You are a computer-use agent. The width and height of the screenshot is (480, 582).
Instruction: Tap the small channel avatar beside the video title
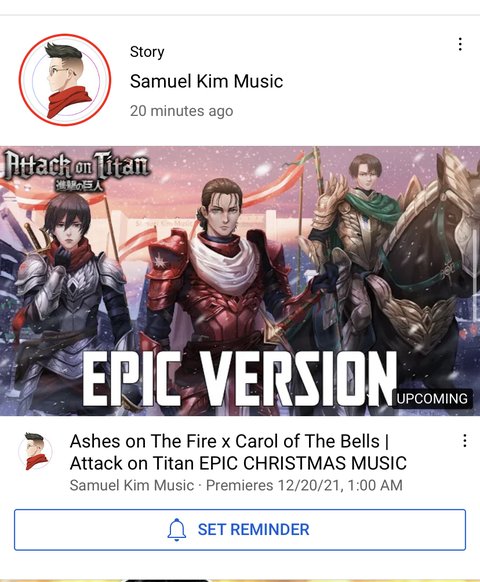pos(36,451)
